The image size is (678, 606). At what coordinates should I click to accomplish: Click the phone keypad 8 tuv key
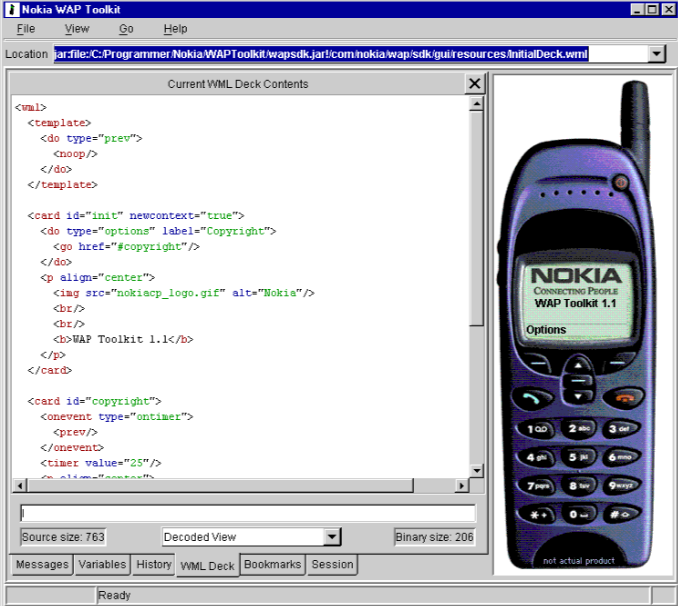coord(579,486)
